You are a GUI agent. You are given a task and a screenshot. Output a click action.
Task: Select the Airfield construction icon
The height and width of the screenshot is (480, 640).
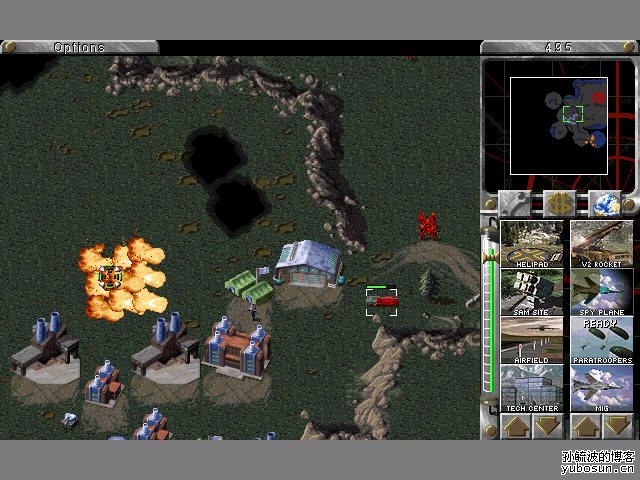click(532, 340)
